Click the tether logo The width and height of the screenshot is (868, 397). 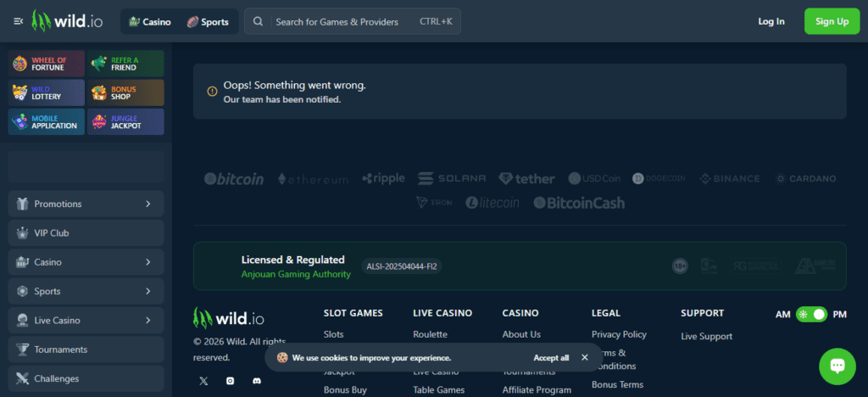coord(526,179)
